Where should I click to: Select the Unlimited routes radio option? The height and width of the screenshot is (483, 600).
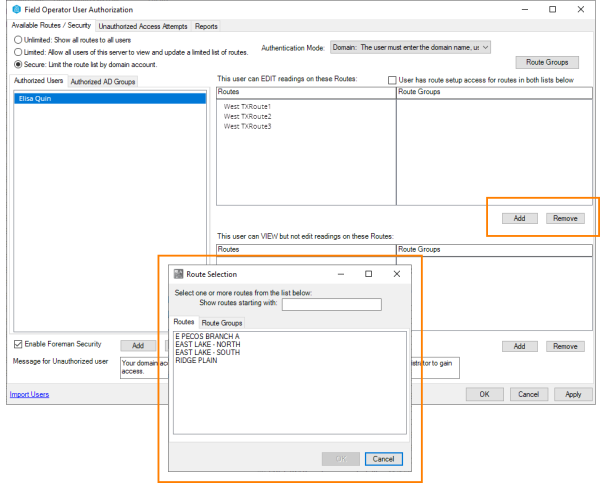18,40
